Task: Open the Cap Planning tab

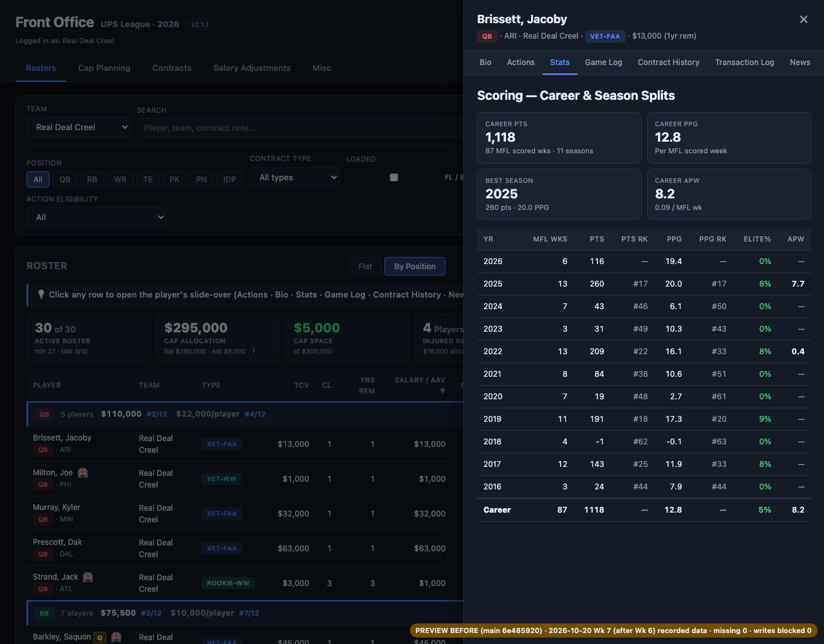Action: click(104, 68)
